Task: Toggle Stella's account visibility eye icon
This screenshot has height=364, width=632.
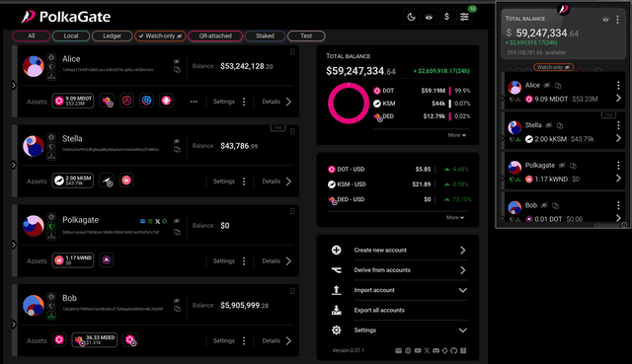Action: pyautogui.click(x=177, y=141)
